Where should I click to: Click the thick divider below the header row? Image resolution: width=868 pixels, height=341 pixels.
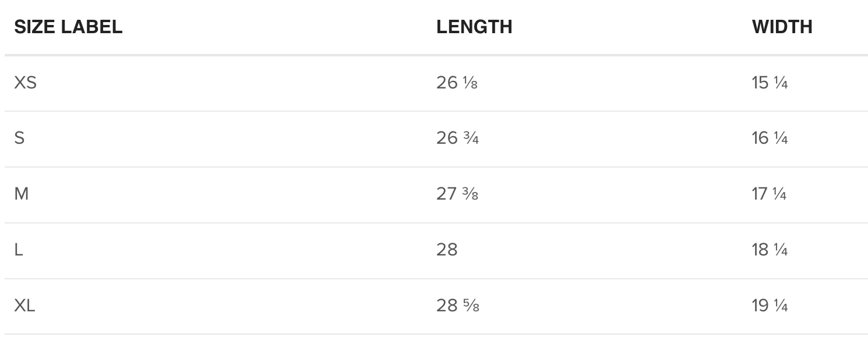434,55
